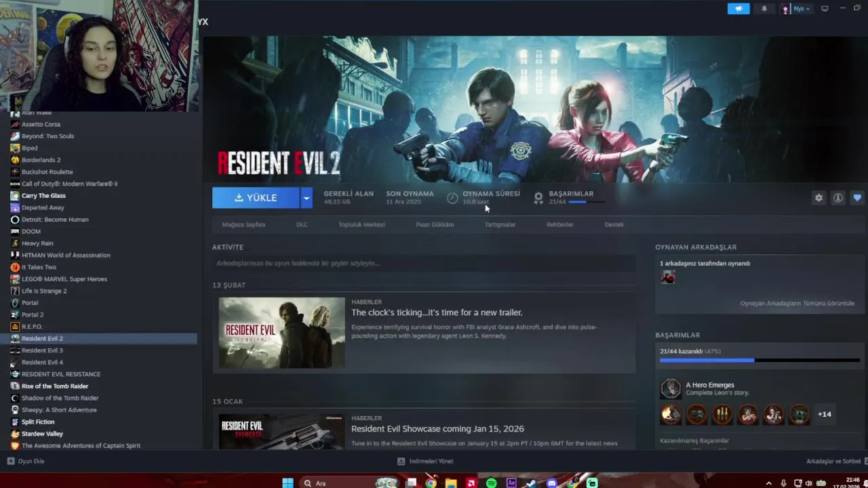The width and height of the screenshot is (868, 488).
Task: Open the Steam announcements megaphone button
Action: [x=738, y=9]
